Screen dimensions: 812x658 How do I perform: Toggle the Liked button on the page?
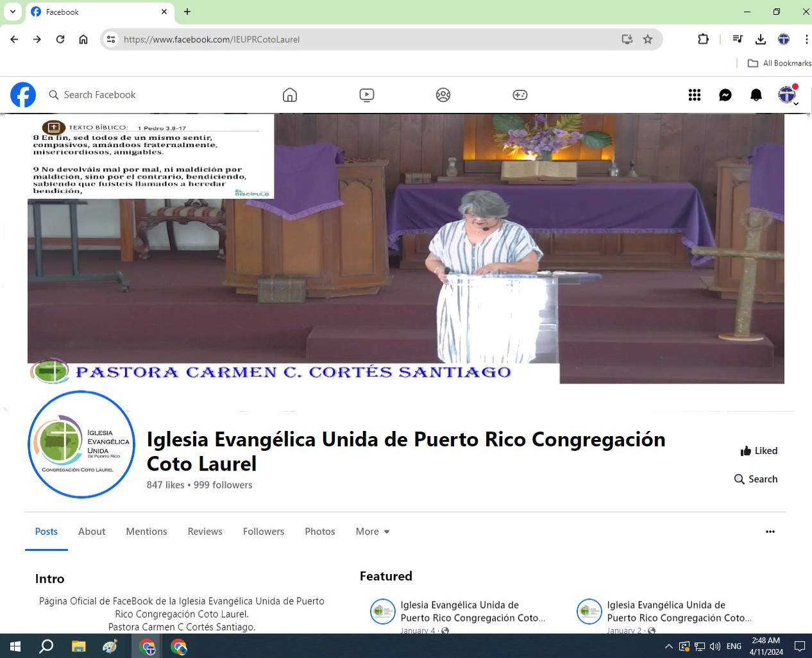759,451
